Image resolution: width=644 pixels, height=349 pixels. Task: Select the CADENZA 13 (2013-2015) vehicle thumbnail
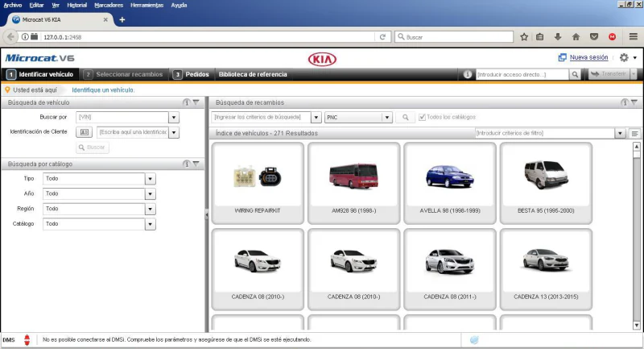[546, 268]
